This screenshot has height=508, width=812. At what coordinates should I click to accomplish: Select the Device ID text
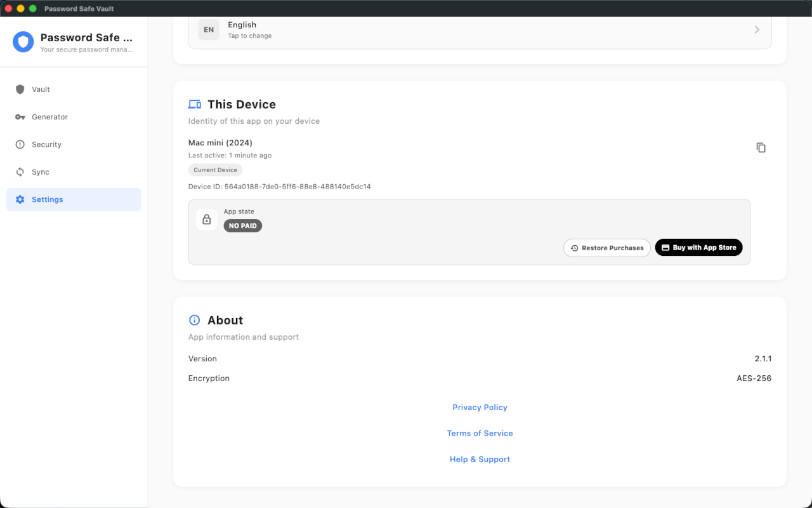280,187
